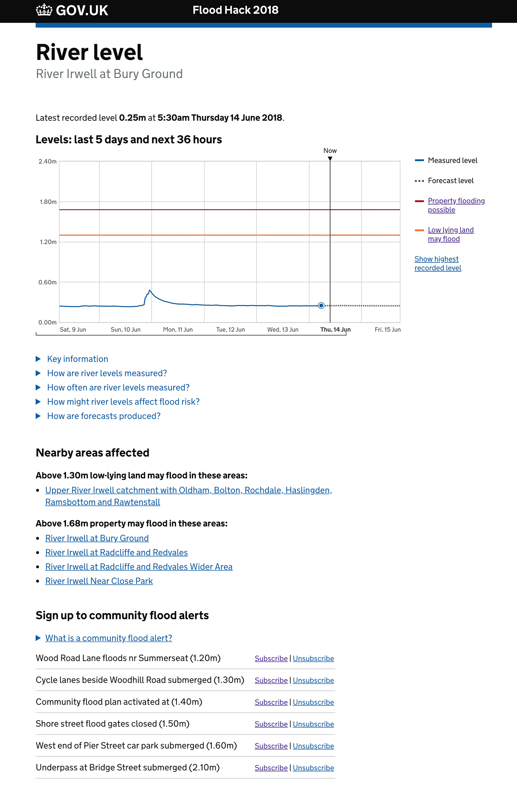Viewport: 517px width, 812px height.
Task: Expand "How might river levels affect flood risk?"
Action: tap(123, 402)
